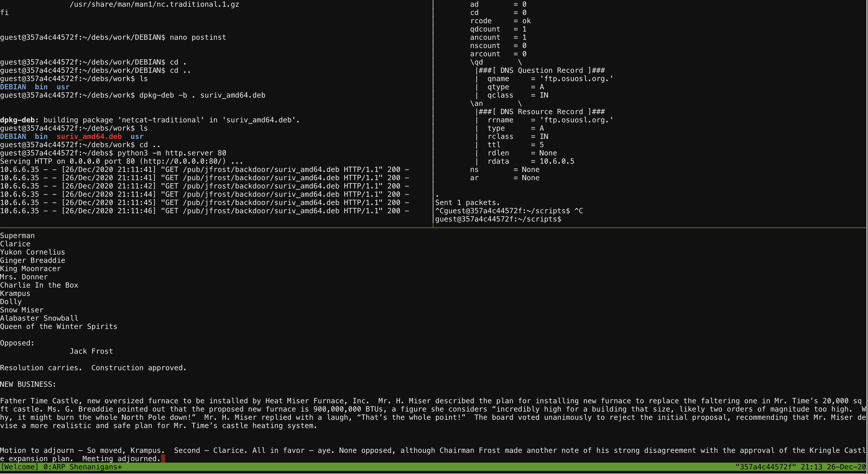This screenshot has width=868, height=474.
Task: Click the 'dpkg-deb: building package' output line
Action: [150, 120]
